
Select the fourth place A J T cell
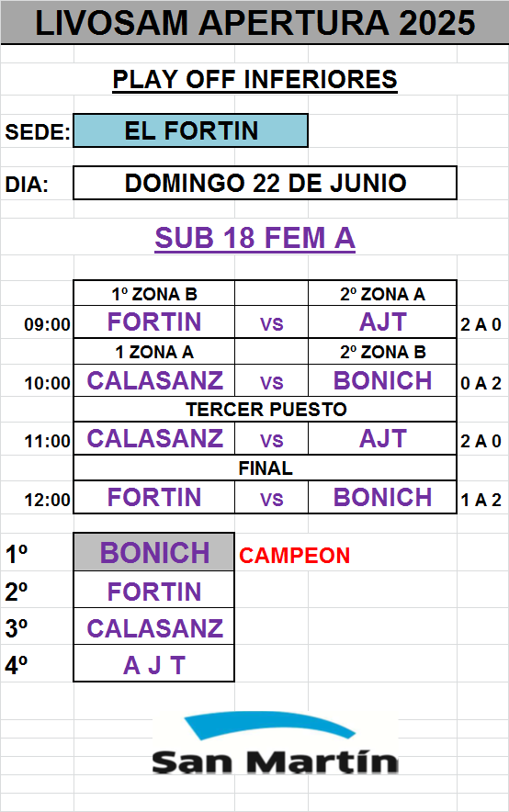click(x=154, y=664)
